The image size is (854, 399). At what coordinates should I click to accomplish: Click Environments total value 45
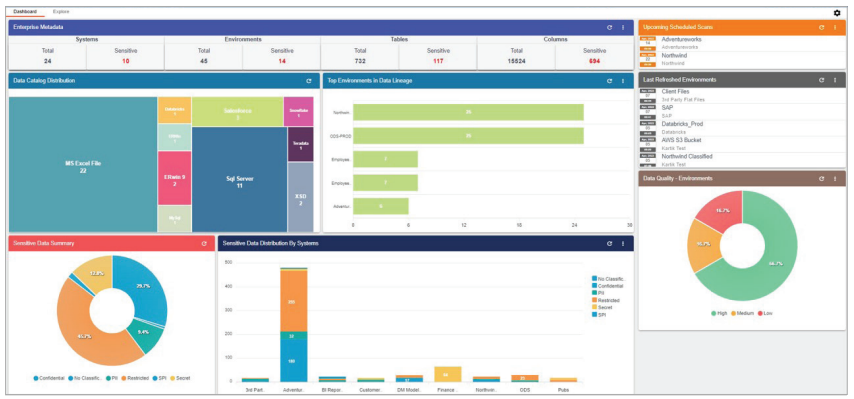(204, 61)
